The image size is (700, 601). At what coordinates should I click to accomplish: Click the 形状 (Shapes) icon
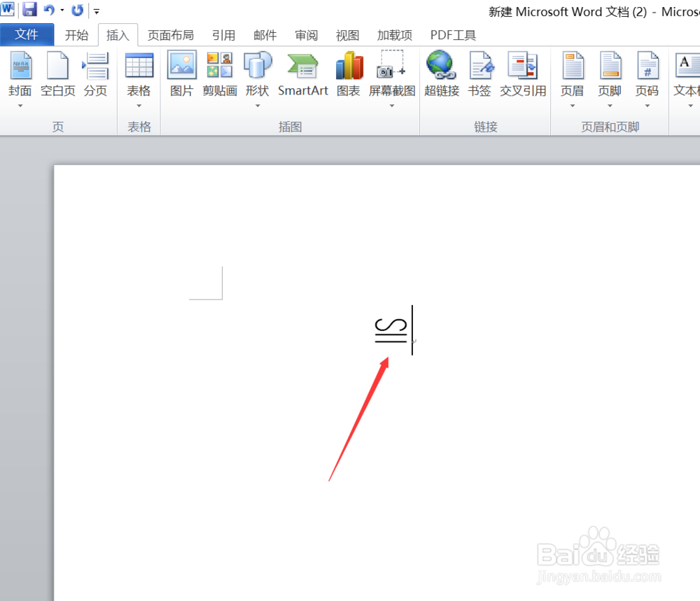pos(258,65)
